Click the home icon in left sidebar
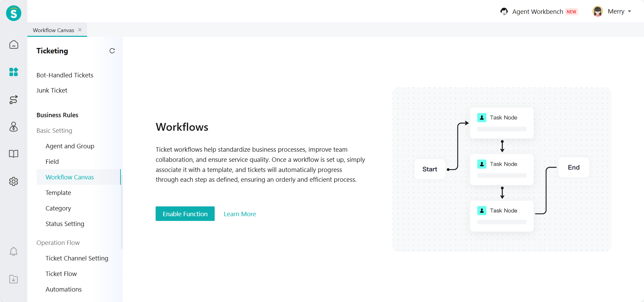This screenshot has width=644, height=302. click(x=14, y=45)
